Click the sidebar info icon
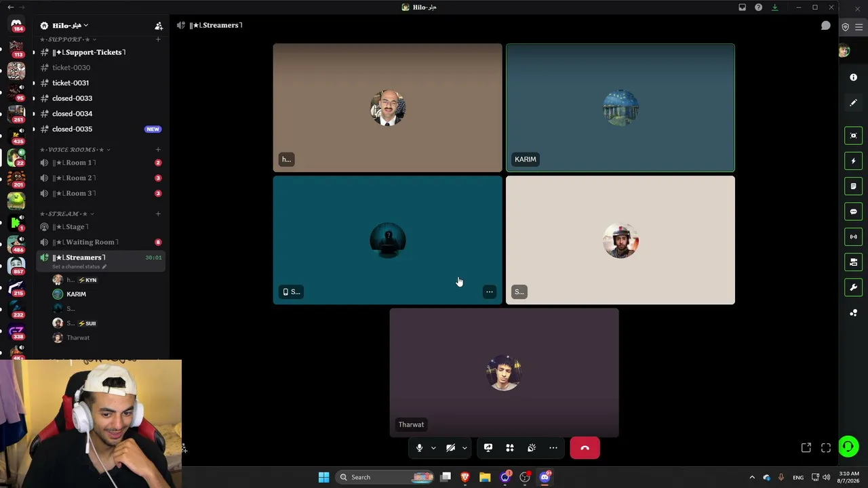The image size is (868, 488). click(x=853, y=77)
